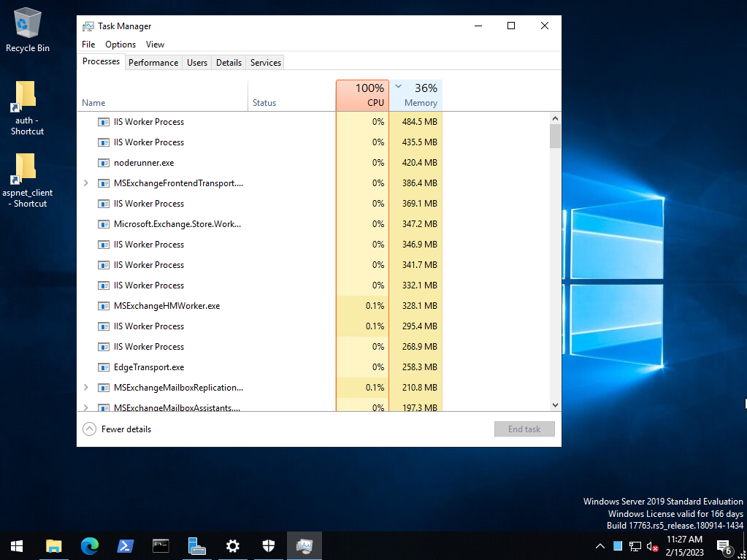Select the IIS Worker Process using 268.9 MB

[x=260, y=347]
